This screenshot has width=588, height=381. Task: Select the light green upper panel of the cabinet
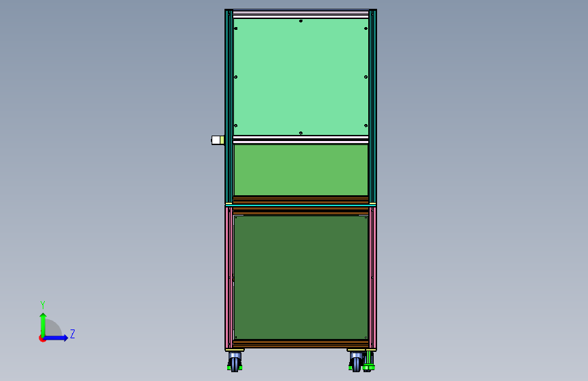300,77
